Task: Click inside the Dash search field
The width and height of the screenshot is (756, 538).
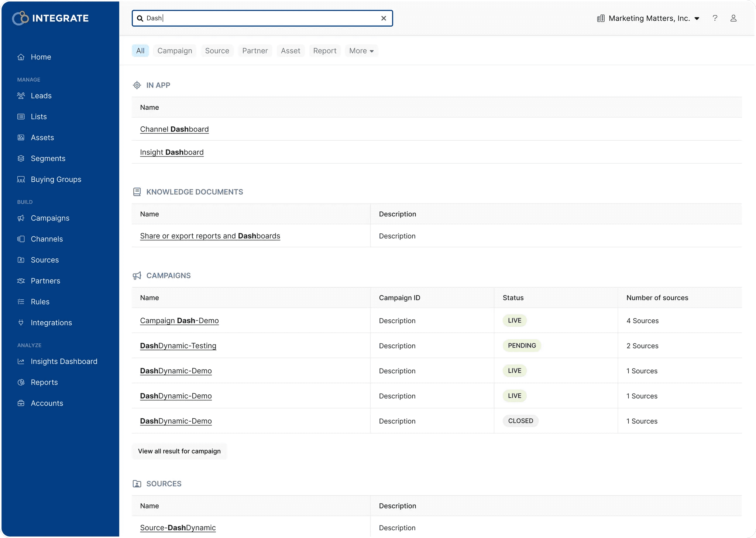Action: pyautogui.click(x=258, y=18)
